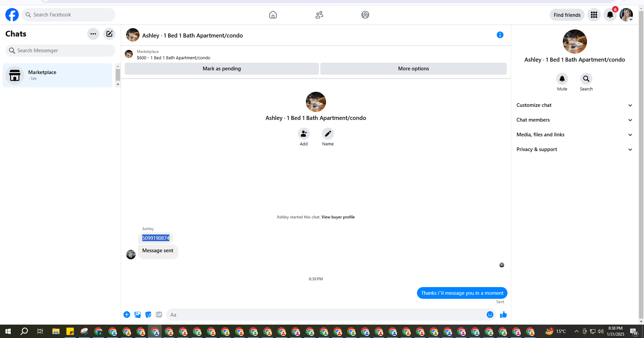Click the volume icon in system tray
The image size is (644, 338).
click(600, 331)
